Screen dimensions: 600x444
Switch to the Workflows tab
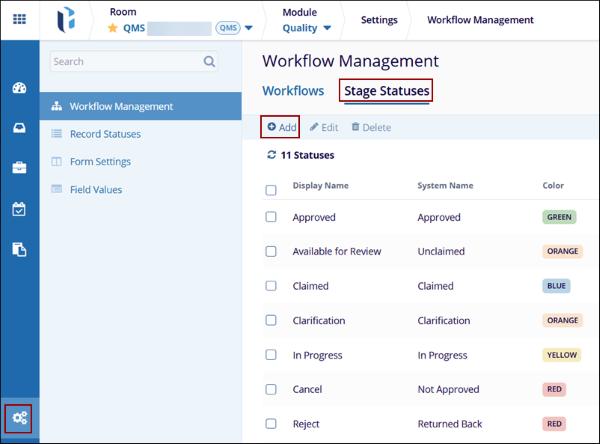pos(293,91)
